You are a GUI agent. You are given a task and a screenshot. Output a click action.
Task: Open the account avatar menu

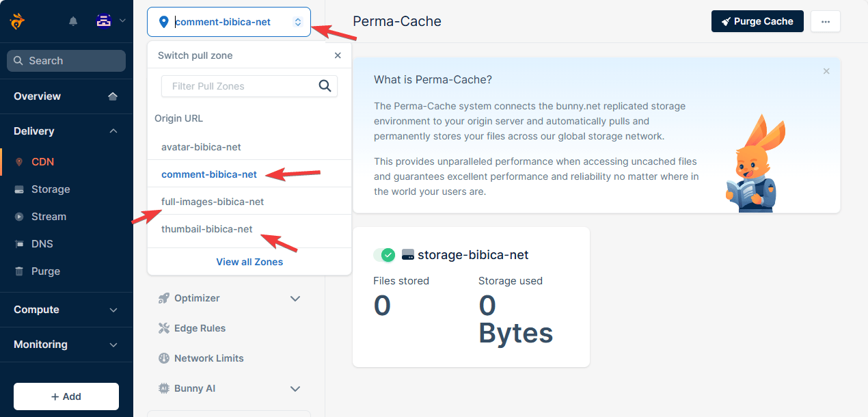pos(104,21)
